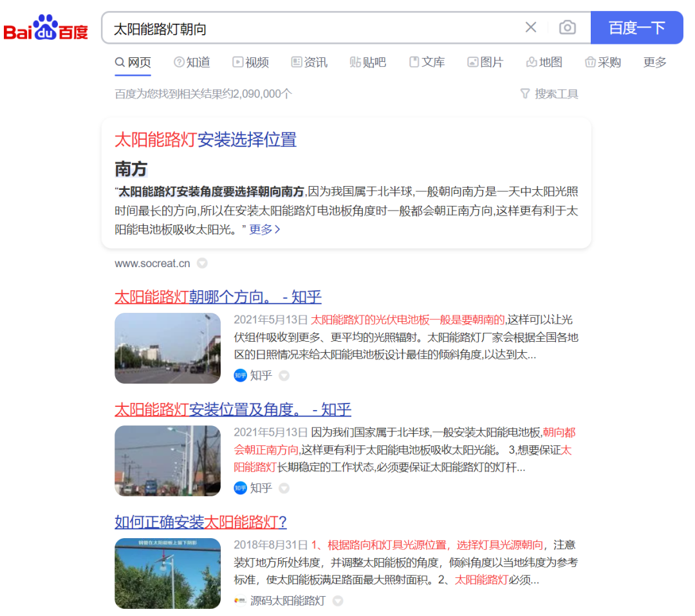Expand the 更多 tab menu

(654, 62)
